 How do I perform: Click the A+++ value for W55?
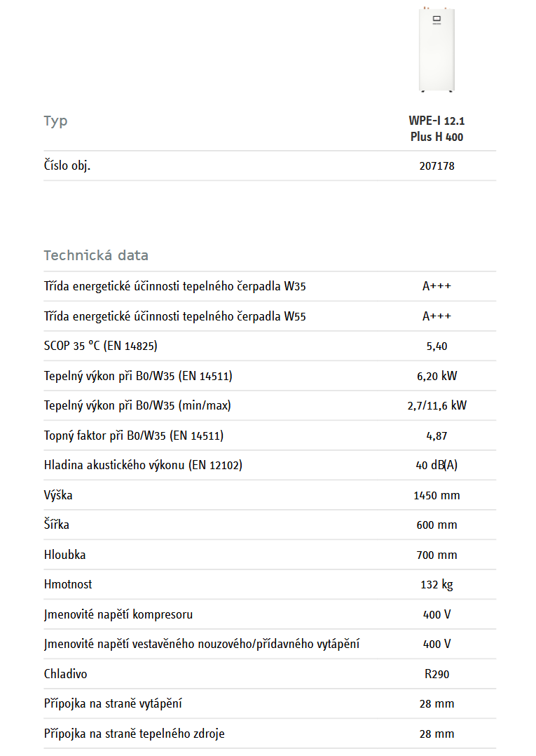[x=437, y=316]
